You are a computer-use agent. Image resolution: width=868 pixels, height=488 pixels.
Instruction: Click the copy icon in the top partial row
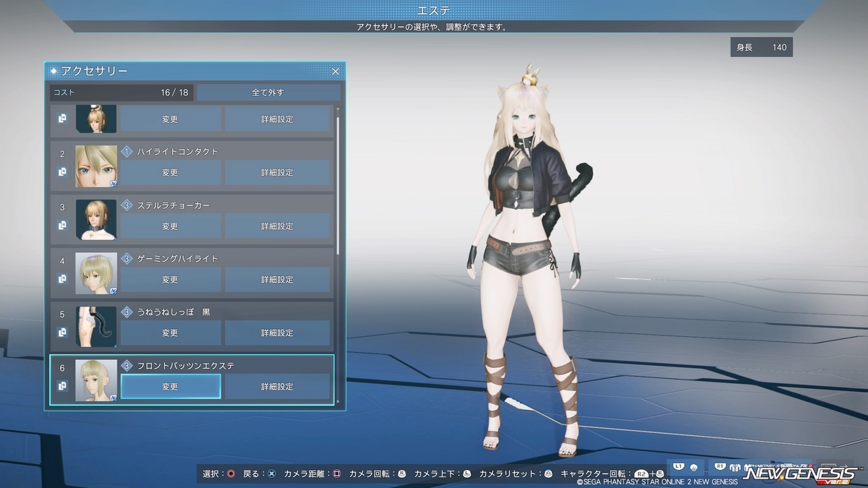62,118
